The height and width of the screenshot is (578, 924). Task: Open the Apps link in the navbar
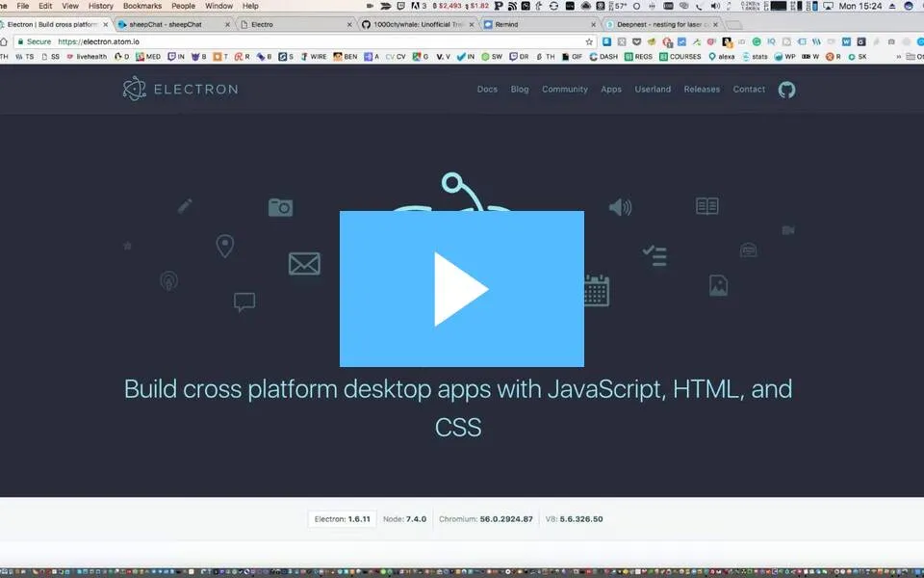coord(611,89)
